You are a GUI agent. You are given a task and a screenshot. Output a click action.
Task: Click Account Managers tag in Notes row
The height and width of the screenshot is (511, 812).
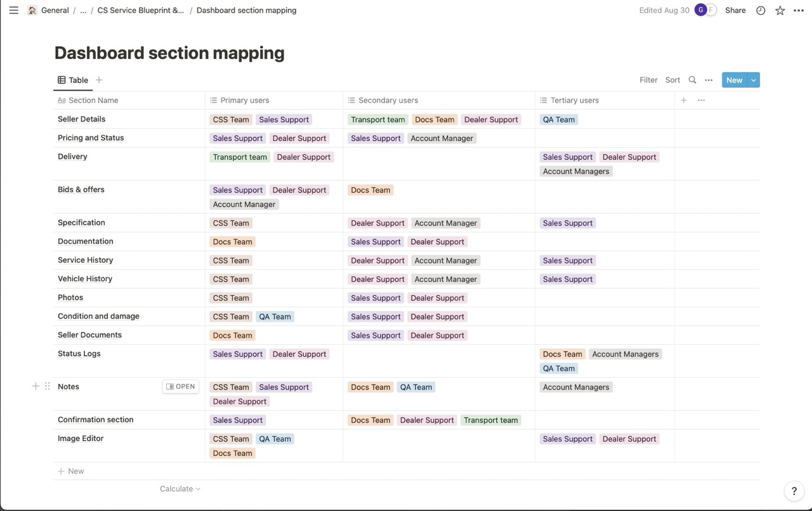(x=576, y=387)
